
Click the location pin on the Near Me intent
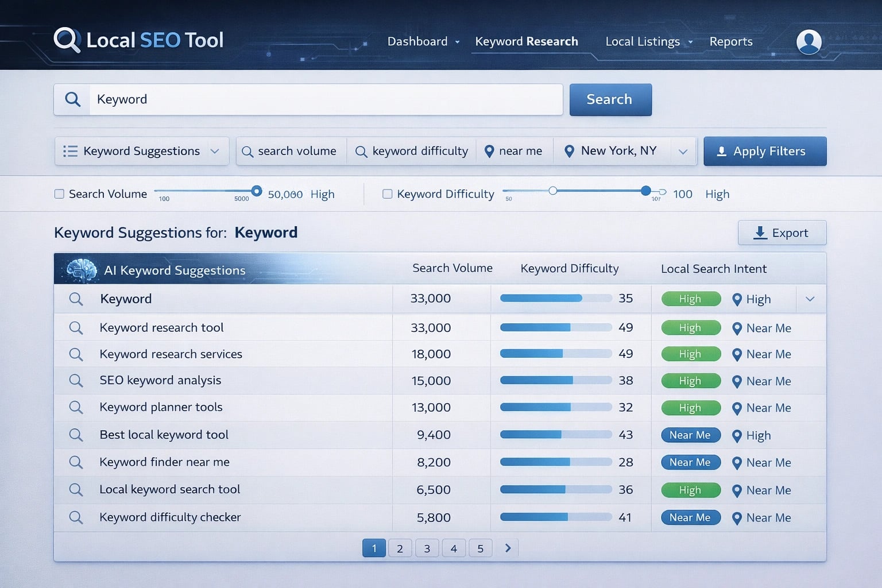[x=737, y=328]
